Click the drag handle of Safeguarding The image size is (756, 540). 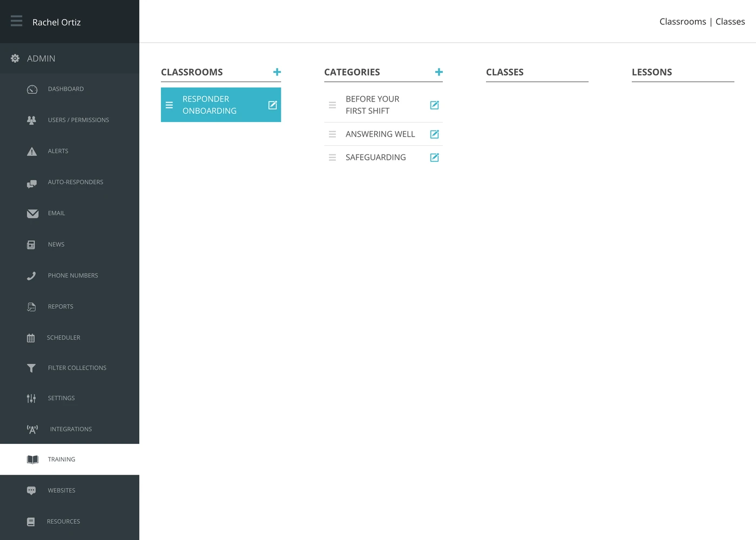click(x=333, y=157)
